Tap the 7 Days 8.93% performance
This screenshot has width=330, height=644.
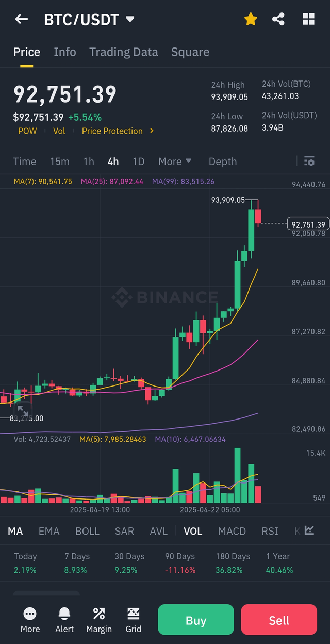[x=77, y=563]
